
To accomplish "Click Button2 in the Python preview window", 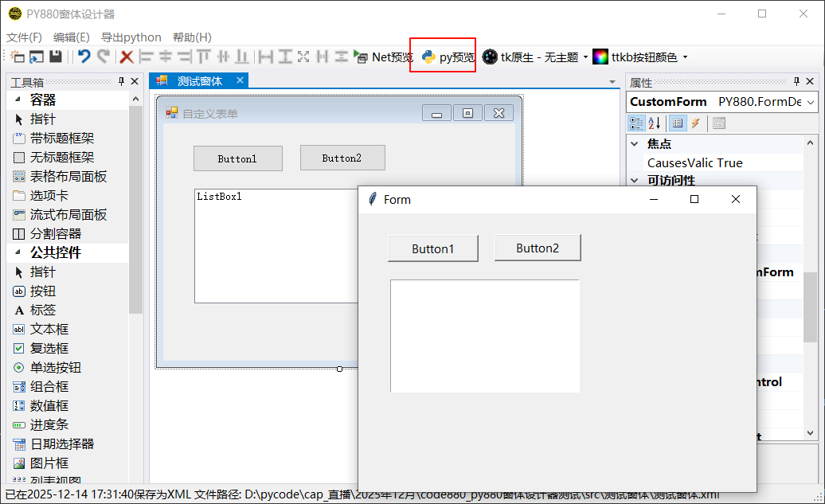I will [538, 248].
